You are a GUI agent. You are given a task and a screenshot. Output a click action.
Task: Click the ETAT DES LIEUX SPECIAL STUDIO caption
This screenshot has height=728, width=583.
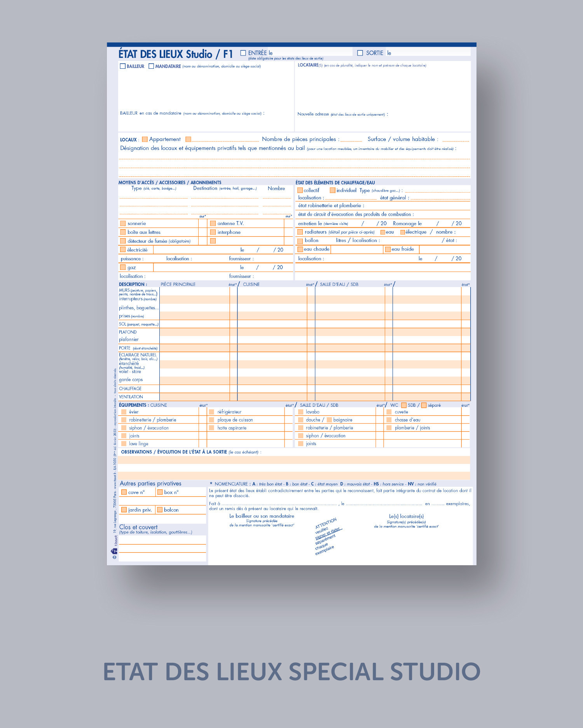pos(291,672)
